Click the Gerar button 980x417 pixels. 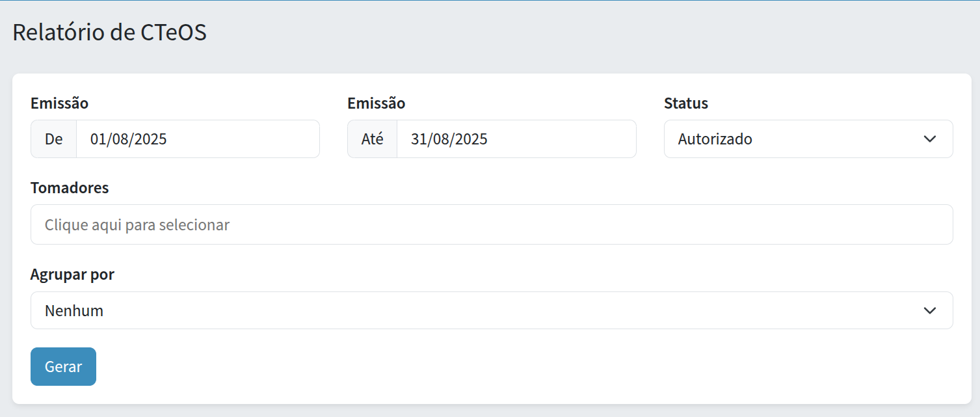point(63,366)
